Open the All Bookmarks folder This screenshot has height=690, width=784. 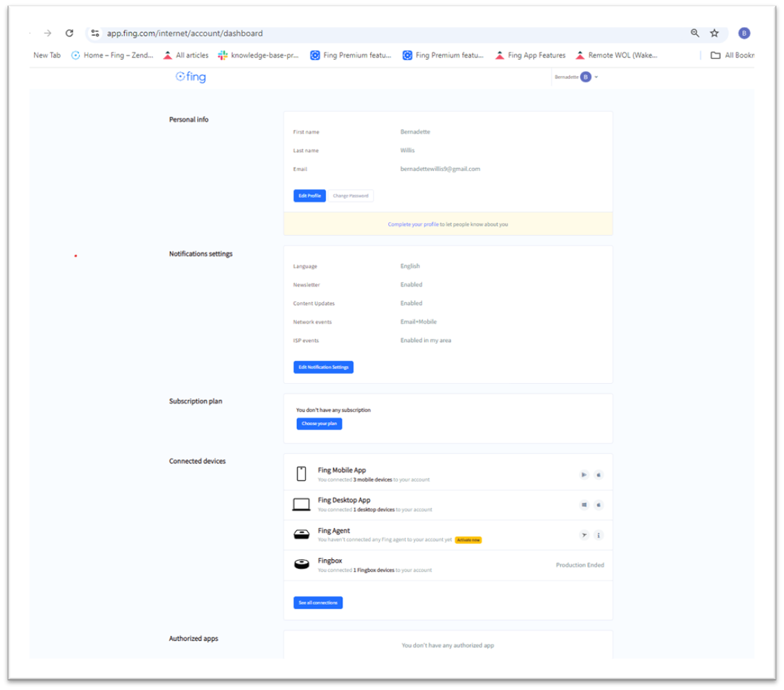pyautogui.click(x=733, y=55)
